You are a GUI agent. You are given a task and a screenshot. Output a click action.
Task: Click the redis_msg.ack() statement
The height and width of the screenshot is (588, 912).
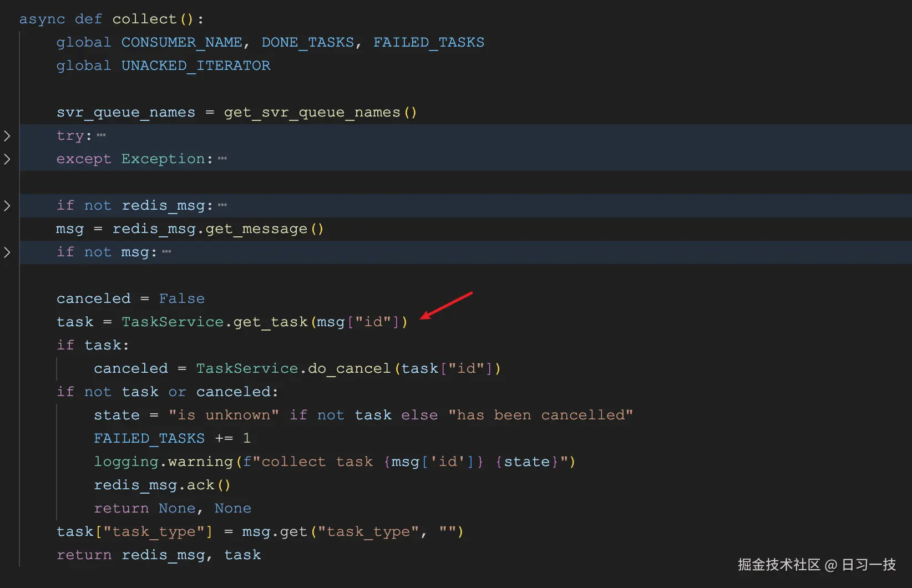click(x=162, y=485)
